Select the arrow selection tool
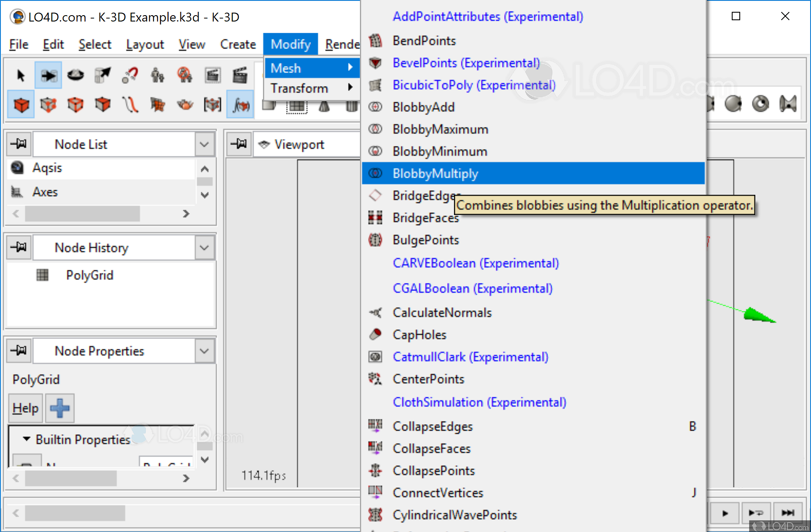This screenshot has width=811, height=532. pyautogui.click(x=21, y=76)
